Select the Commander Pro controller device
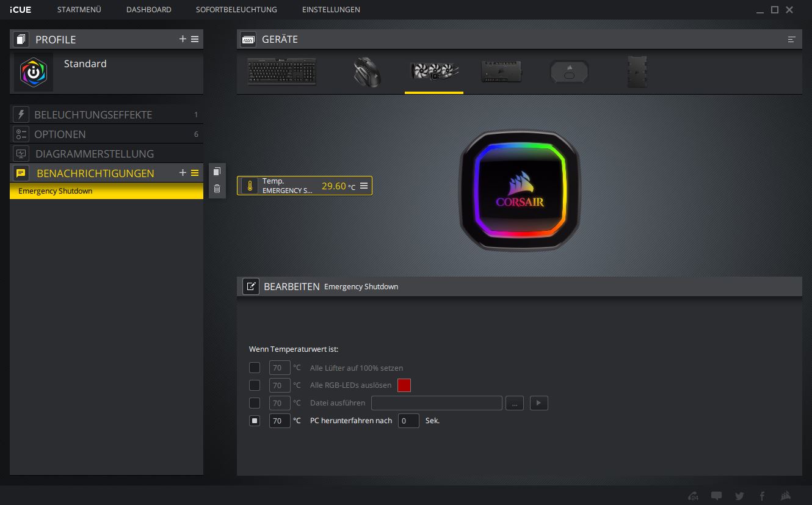Screen dimensions: 812x505 [501, 71]
